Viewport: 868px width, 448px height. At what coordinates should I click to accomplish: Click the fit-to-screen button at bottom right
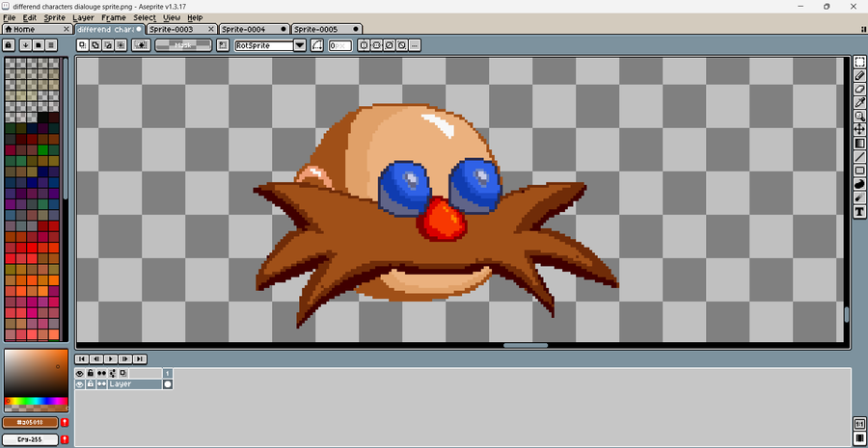pyautogui.click(x=859, y=424)
